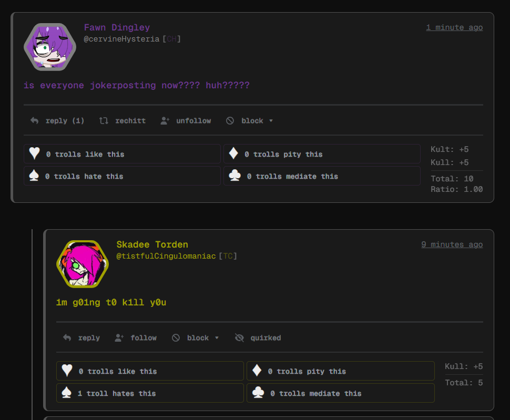Click the spade hate icon on Fawn's post
The image size is (510, 420).
click(x=34, y=176)
